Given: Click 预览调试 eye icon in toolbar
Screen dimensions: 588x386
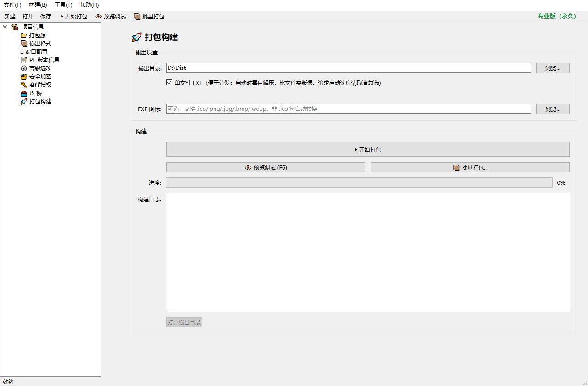Looking at the screenshot, I should (98, 17).
